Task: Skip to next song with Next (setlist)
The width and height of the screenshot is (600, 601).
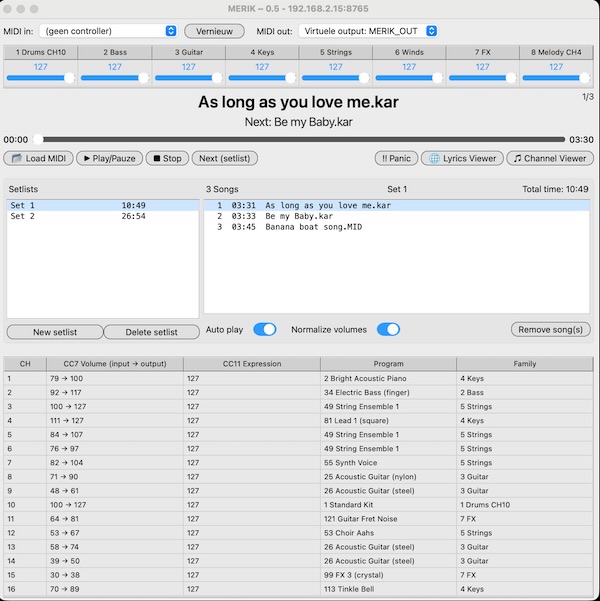Action: point(226,158)
